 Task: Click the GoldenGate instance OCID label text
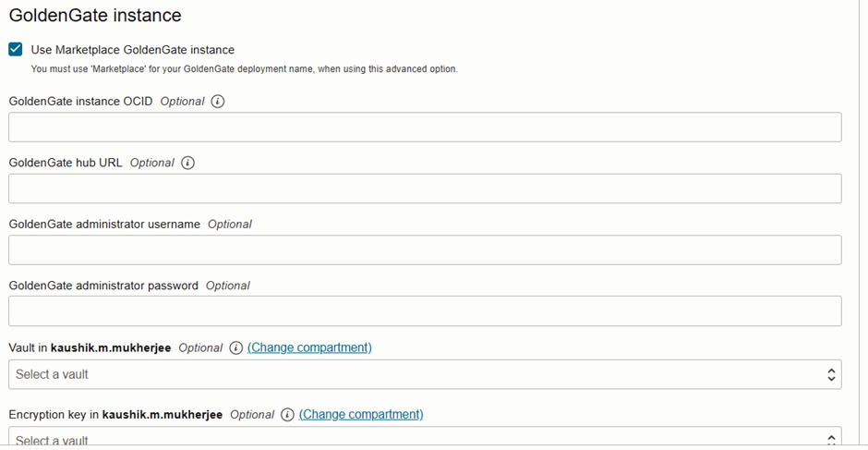click(x=81, y=102)
